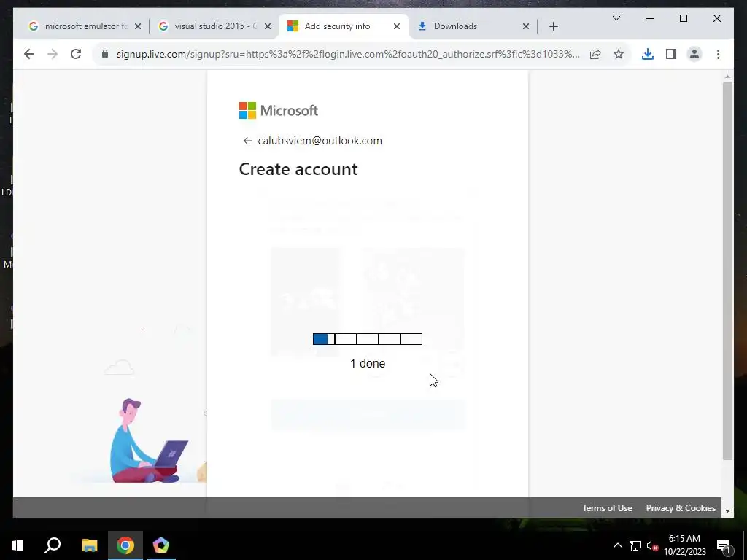Image resolution: width=747 pixels, height=560 pixels.
Task: Toggle the Chrome side panel
Action: pos(671,54)
